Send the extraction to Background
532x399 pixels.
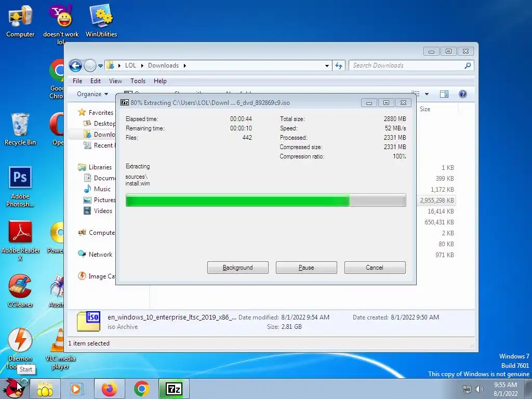[238, 268]
